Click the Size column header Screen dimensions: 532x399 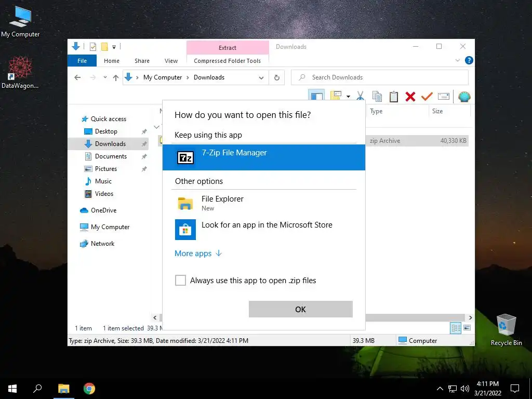(x=437, y=111)
